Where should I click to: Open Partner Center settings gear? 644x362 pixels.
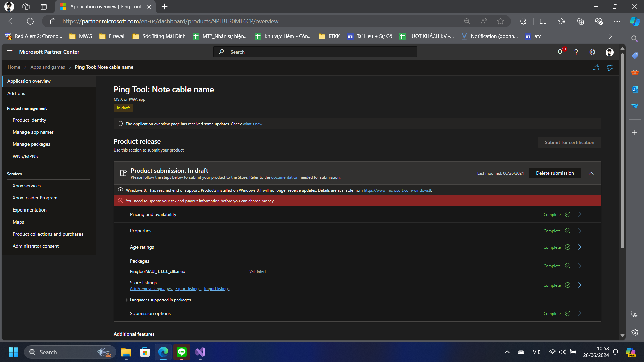click(592, 52)
